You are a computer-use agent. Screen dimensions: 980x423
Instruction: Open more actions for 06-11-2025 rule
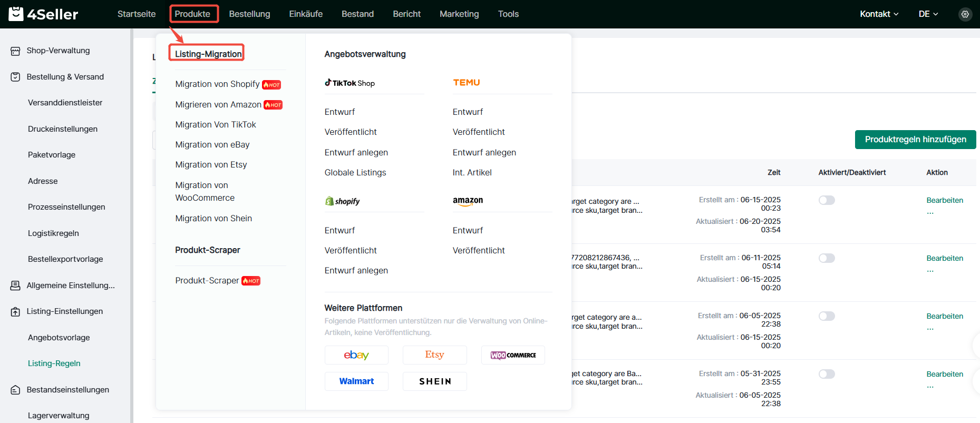930,271
